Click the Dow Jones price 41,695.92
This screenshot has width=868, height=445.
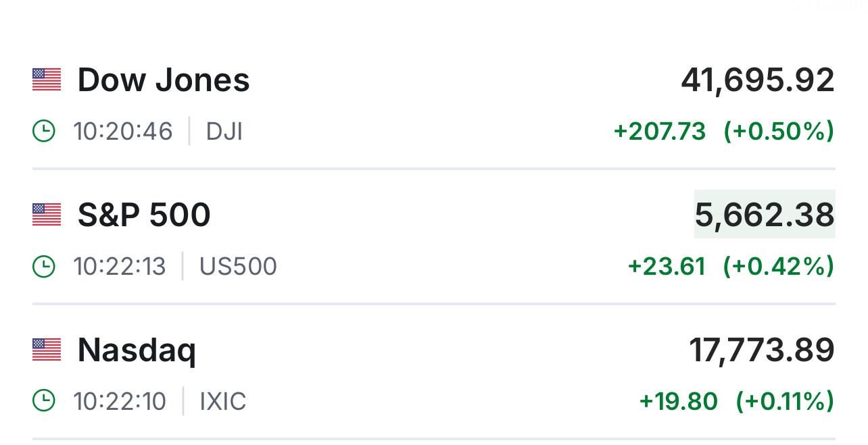757,80
